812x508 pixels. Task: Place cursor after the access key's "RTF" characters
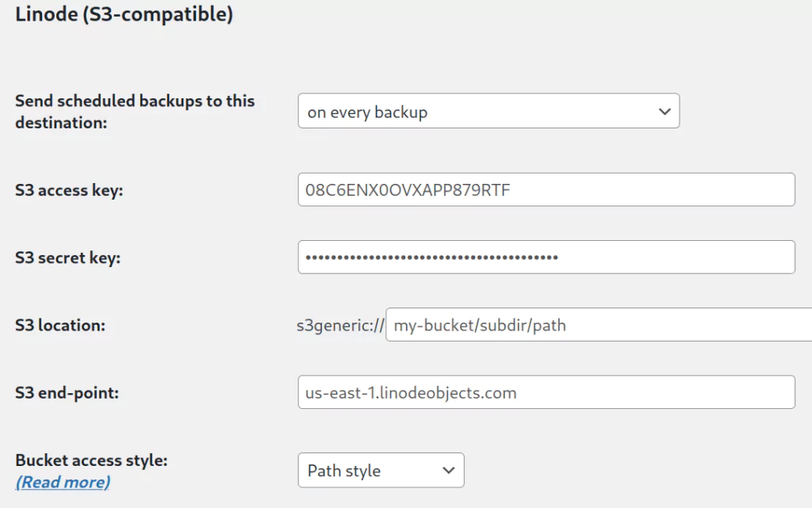(x=524, y=190)
